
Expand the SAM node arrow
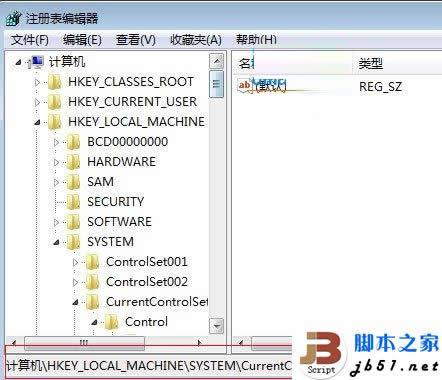56,182
